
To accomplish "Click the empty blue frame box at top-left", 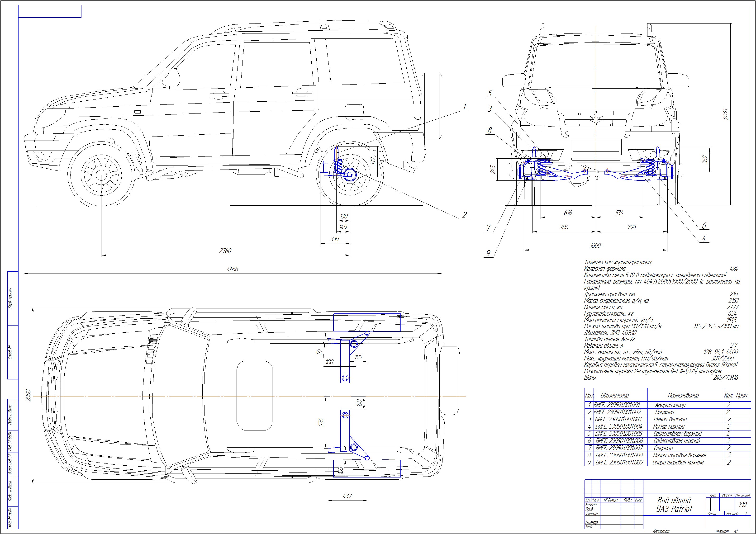I will click(x=50, y=12).
